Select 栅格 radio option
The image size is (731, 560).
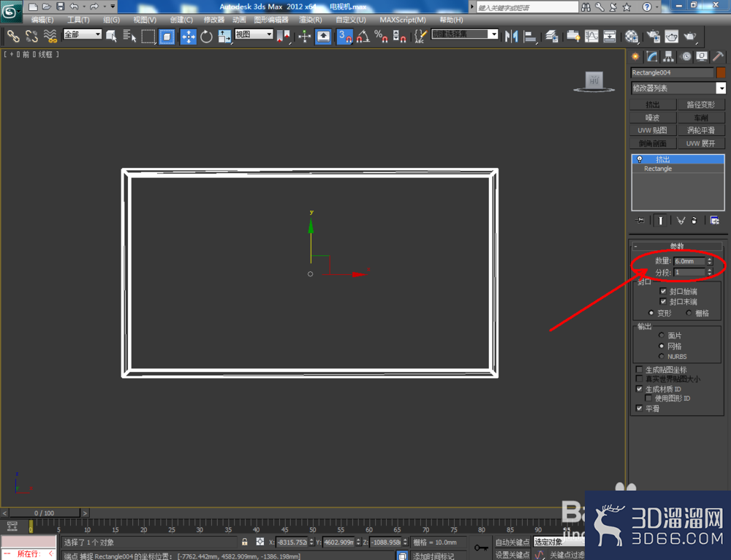coord(689,313)
